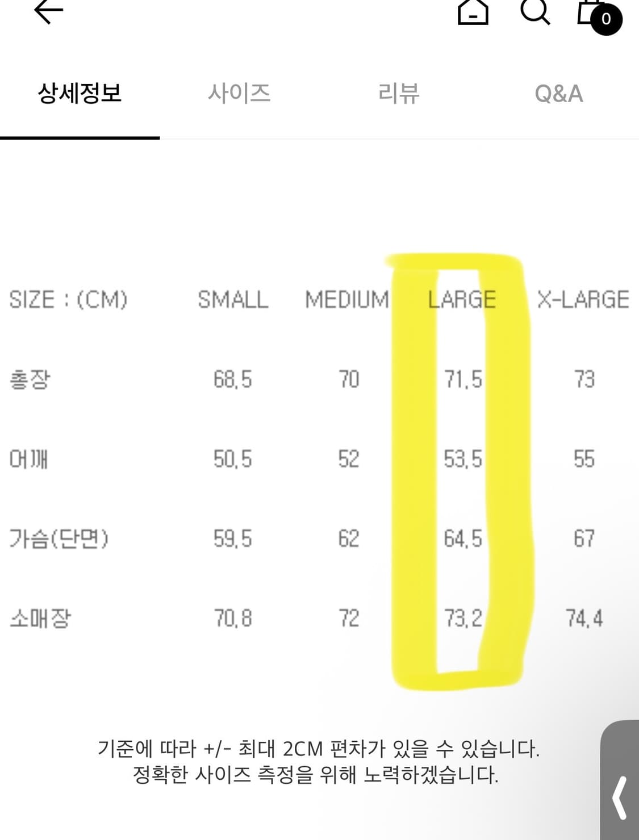Switch to the 사이즈 tab
Screen dimensions: 639x840
[x=239, y=94]
